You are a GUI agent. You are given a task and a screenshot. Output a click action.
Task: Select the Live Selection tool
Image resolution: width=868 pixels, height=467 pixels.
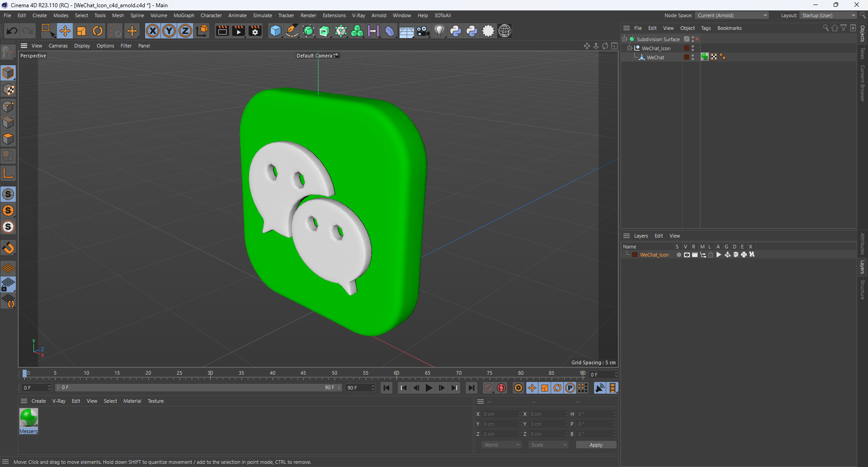click(x=47, y=31)
